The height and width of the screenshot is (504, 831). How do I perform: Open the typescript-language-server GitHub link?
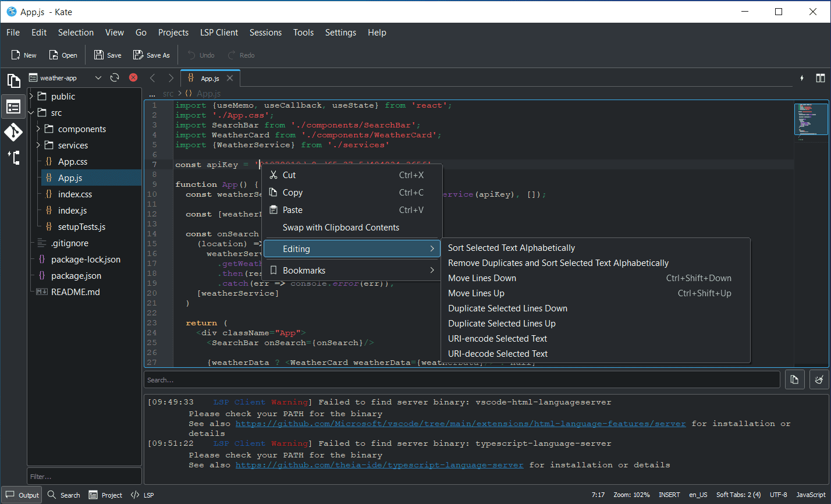click(x=379, y=465)
